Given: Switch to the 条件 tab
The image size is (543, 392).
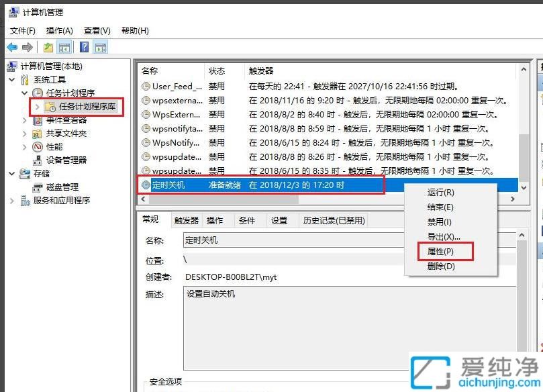Looking at the screenshot, I should [246, 219].
